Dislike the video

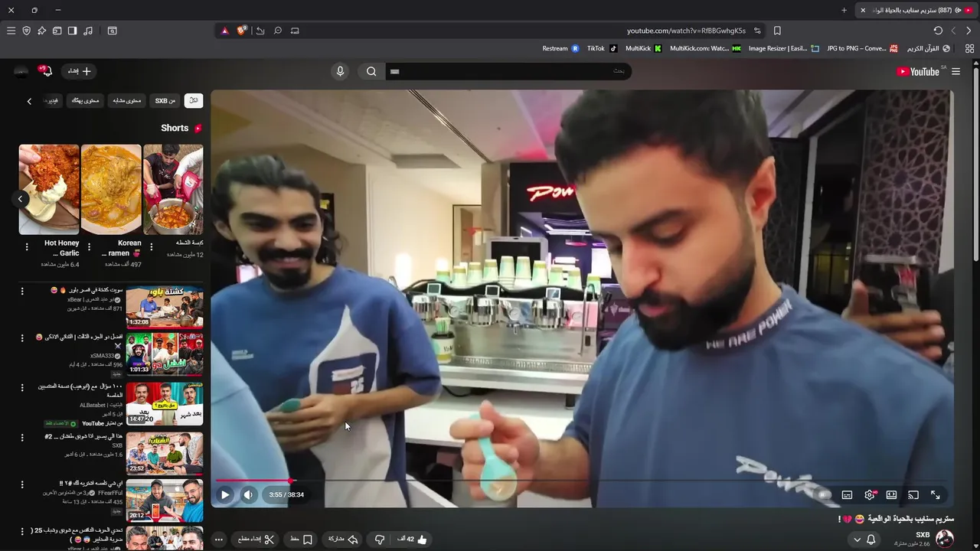coord(379,539)
